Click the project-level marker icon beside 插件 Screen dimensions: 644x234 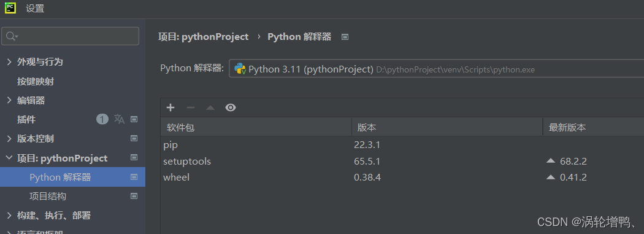134,119
